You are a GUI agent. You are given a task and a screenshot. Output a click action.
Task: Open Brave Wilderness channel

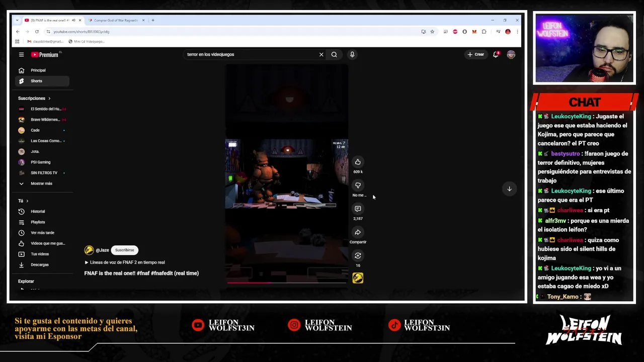click(x=42, y=120)
